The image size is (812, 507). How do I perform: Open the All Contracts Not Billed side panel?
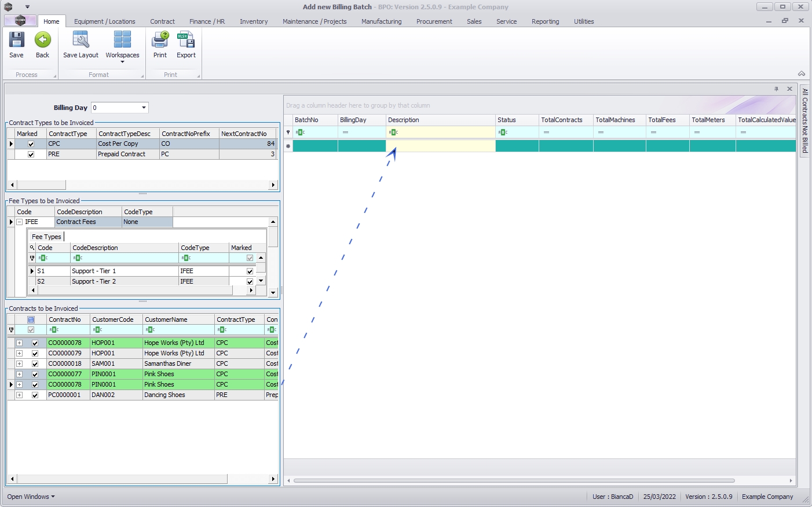click(804, 120)
